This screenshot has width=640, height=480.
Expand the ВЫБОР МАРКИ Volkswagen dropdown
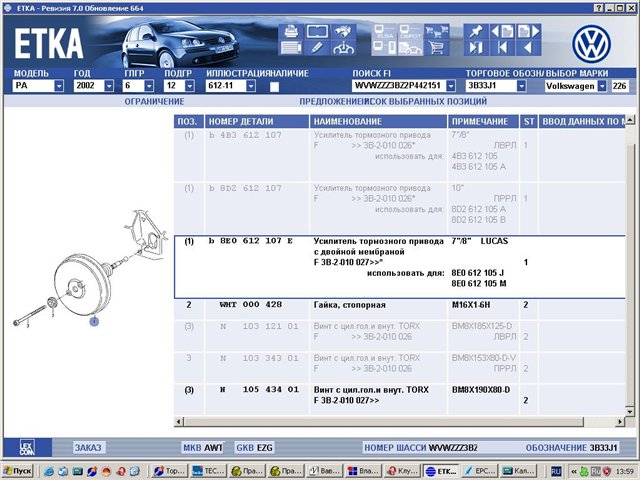click(602, 86)
